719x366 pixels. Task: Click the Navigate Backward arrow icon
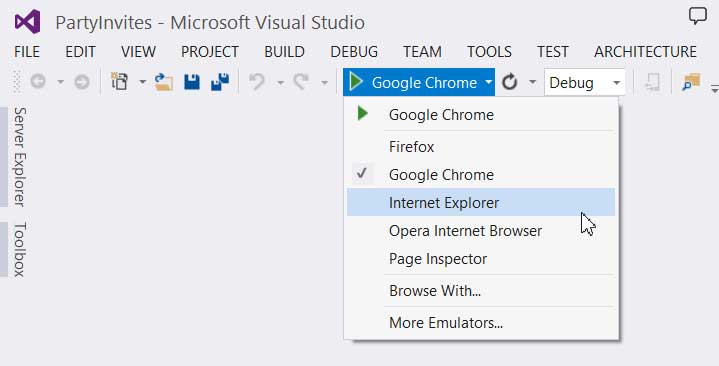point(38,82)
